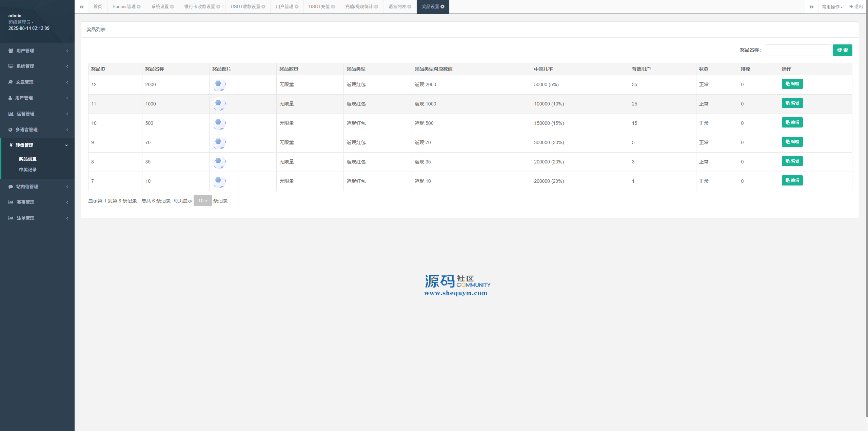868x431 pixels.
Task: Click the 退出 logout icon link
Action: [x=856, y=7]
